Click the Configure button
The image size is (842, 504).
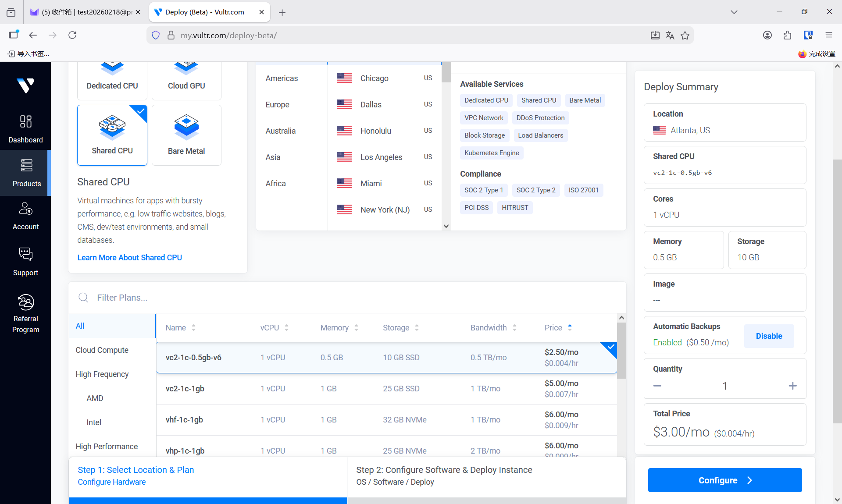(724, 480)
